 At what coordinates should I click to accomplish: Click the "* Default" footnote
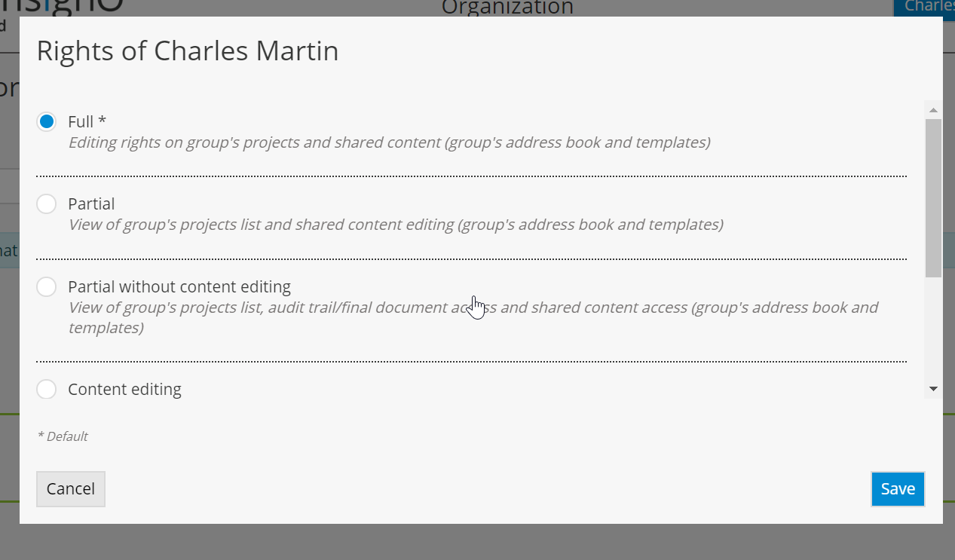coord(63,436)
